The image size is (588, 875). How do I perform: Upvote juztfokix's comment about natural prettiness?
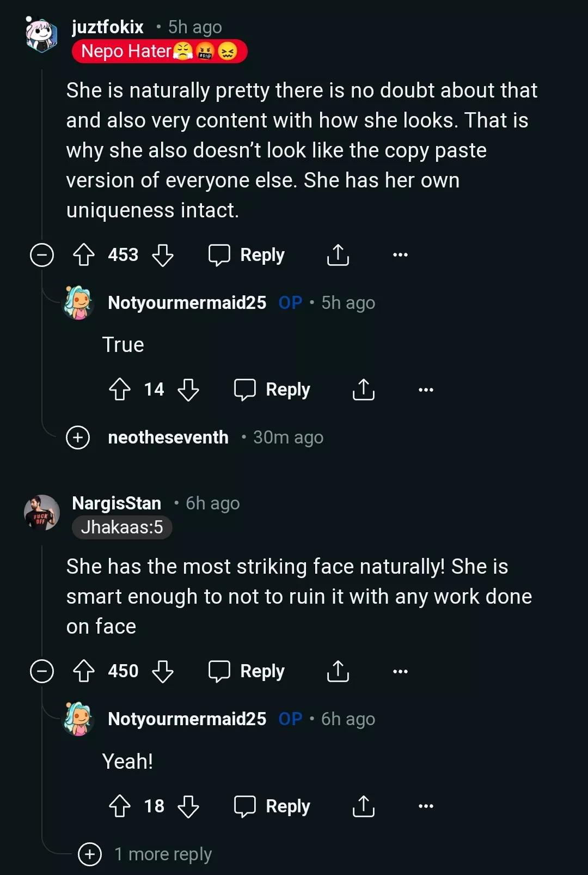[x=83, y=254]
